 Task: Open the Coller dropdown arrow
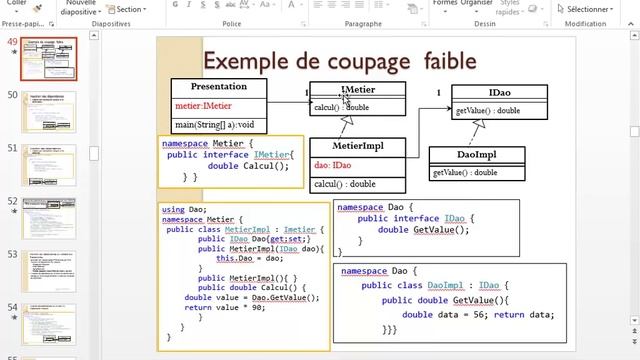tap(17, 11)
